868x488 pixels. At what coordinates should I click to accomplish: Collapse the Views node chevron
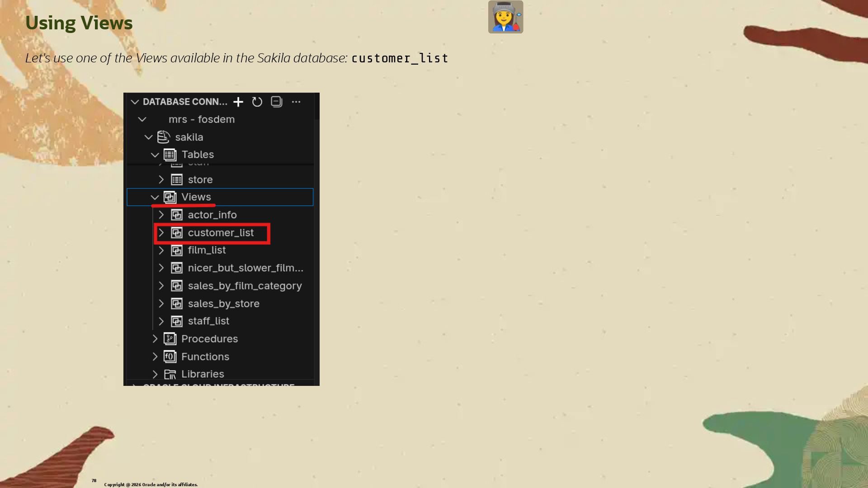[x=155, y=197]
